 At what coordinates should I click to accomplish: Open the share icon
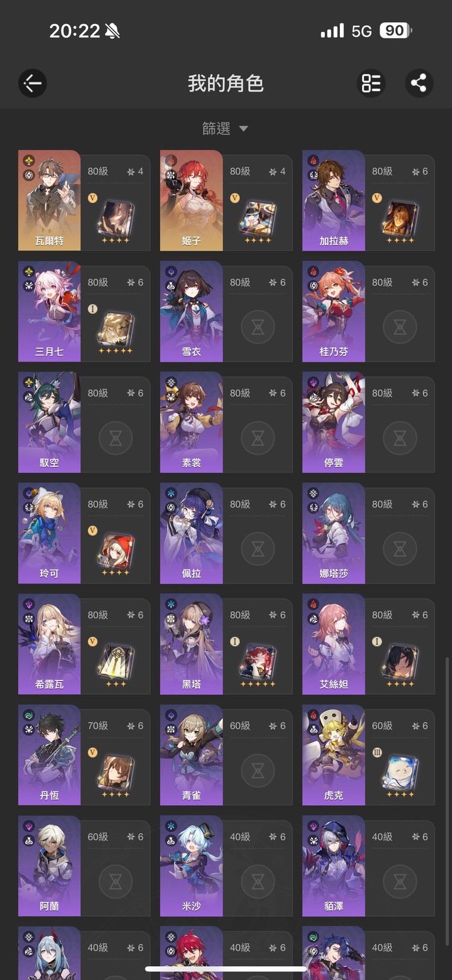tap(419, 83)
